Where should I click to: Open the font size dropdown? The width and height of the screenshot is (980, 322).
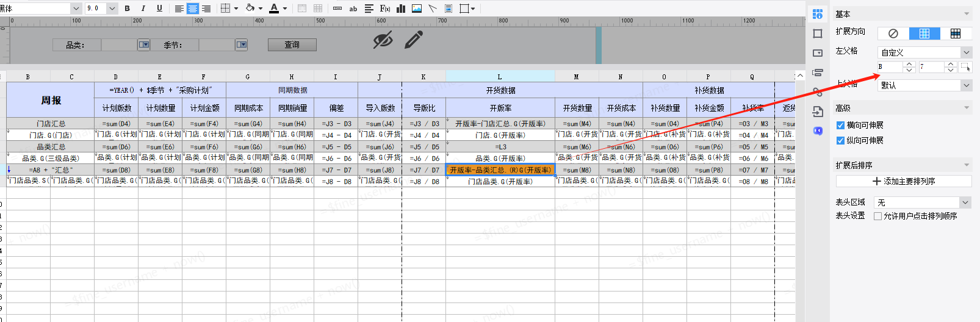tap(112, 9)
